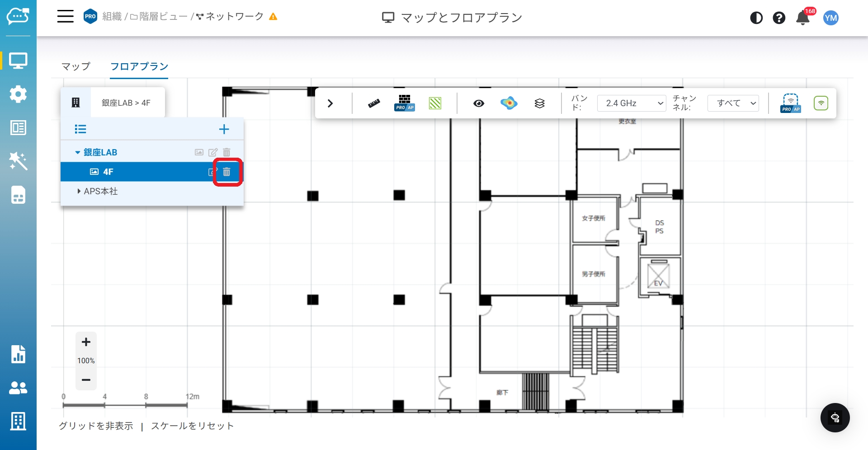Delete the 4F floor plan
This screenshot has height=450, width=868.
(227, 172)
